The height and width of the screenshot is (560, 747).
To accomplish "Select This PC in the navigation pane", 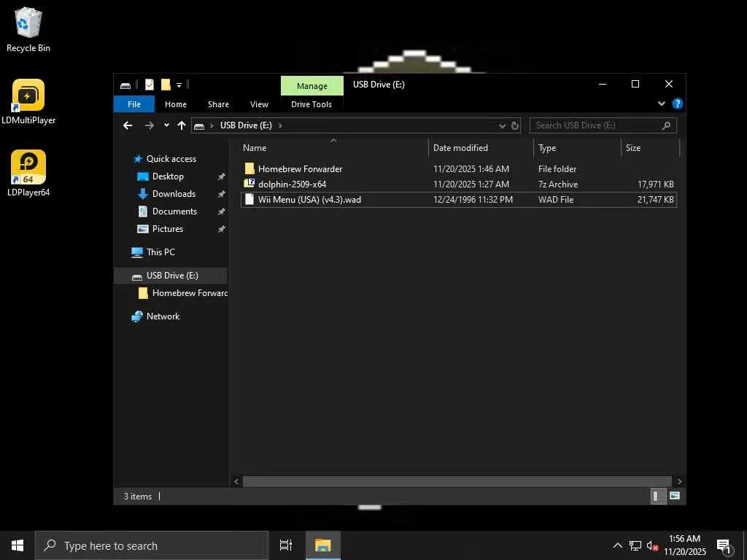I will pos(160,252).
